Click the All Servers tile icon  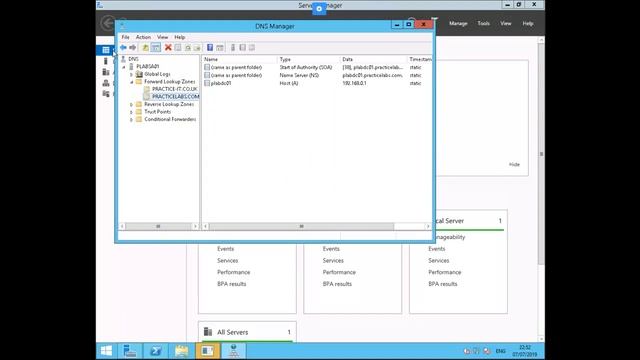[208, 331]
